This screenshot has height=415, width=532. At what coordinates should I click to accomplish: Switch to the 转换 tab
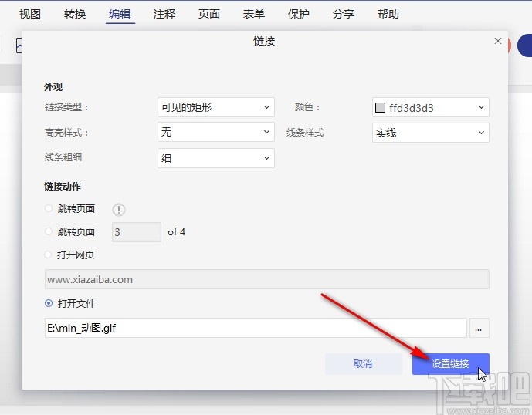(x=75, y=14)
